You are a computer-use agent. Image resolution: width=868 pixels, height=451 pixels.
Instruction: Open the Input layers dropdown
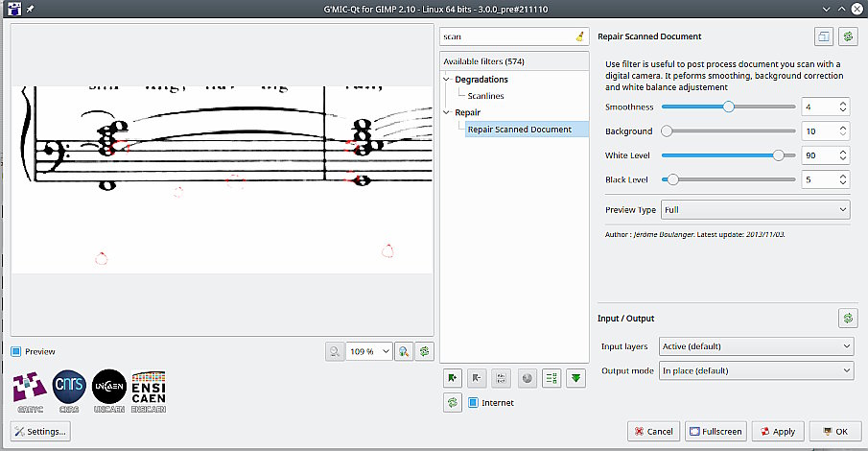click(x=756, y=346)
